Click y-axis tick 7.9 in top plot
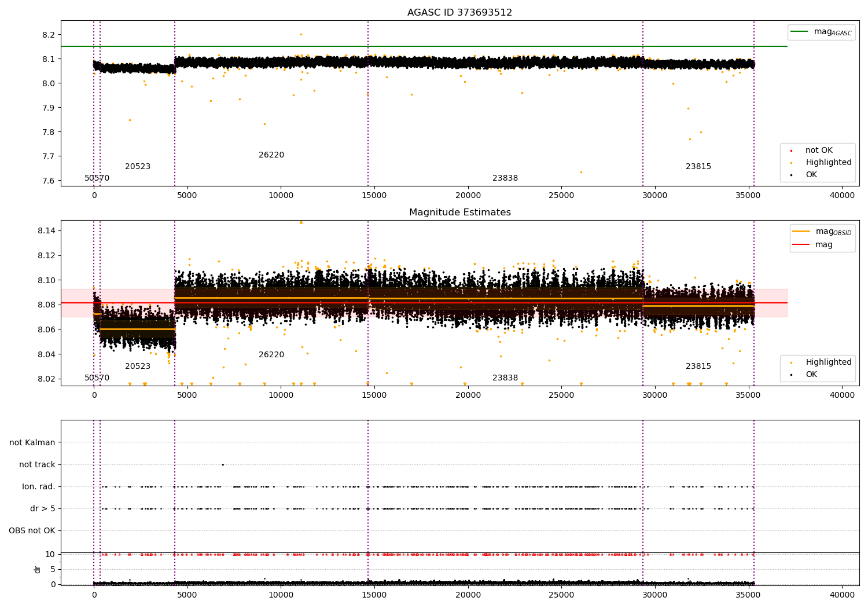 click(49, 108)
